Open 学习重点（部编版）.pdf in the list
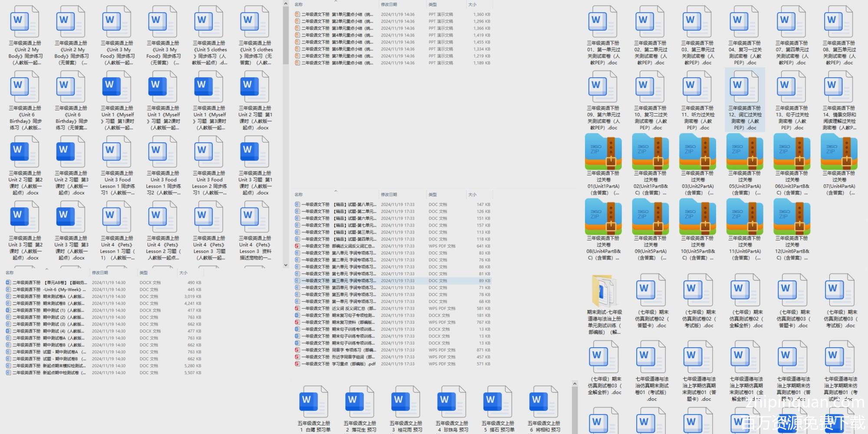This screenshot has width=868, height=434. tap(339, 364)
